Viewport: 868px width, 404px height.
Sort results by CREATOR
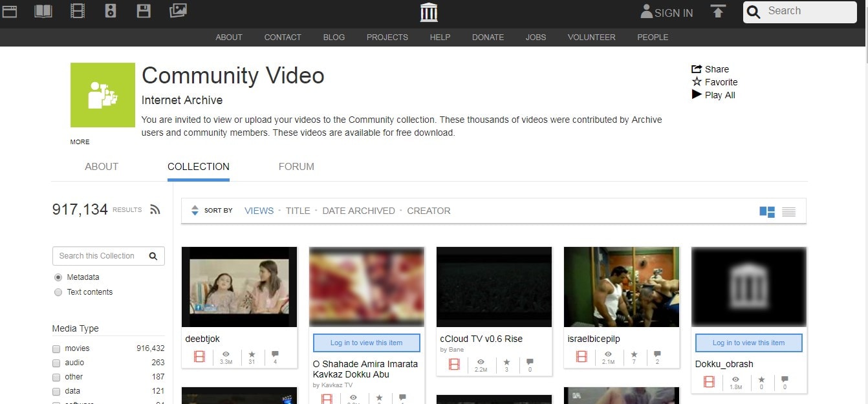429,211
